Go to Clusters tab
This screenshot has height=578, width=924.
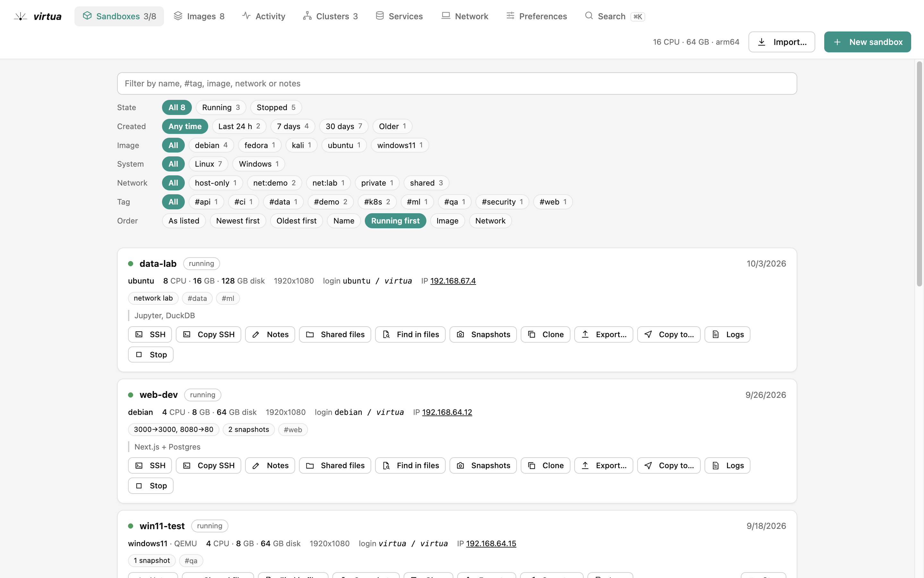pyautogui.click(x=330, y=16)
